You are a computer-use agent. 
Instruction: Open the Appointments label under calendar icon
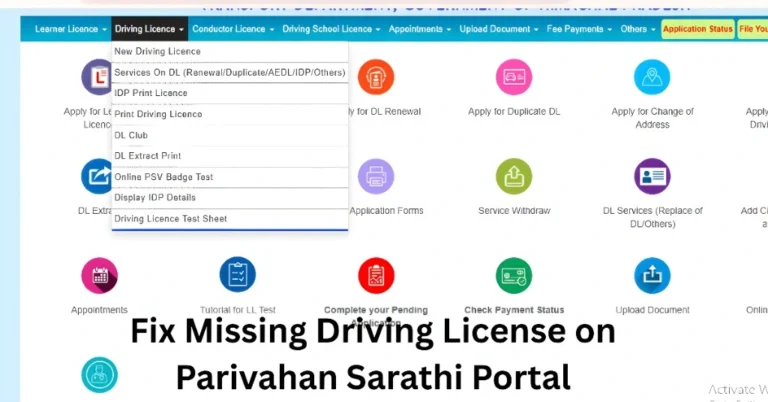(99, 310)
